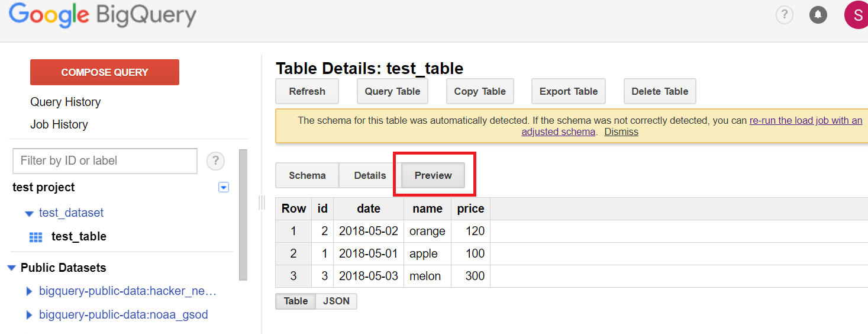Click the Table Details: test_table heading
Viewport: 868px width, 334px height.
pyautogui.click(x=370, y=68)
